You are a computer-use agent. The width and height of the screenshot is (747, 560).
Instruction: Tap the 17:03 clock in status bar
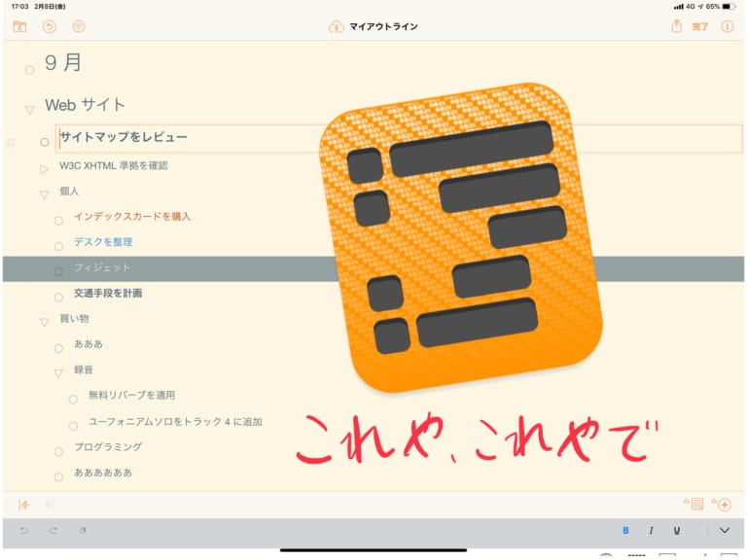[x=20, y=6]
